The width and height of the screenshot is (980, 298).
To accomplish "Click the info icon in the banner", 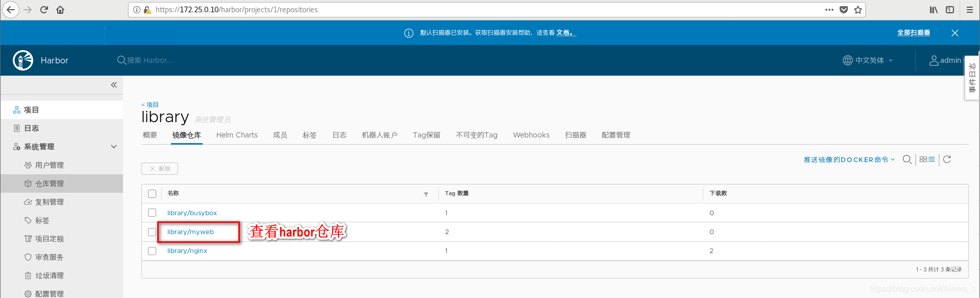I will coord(409,33).
